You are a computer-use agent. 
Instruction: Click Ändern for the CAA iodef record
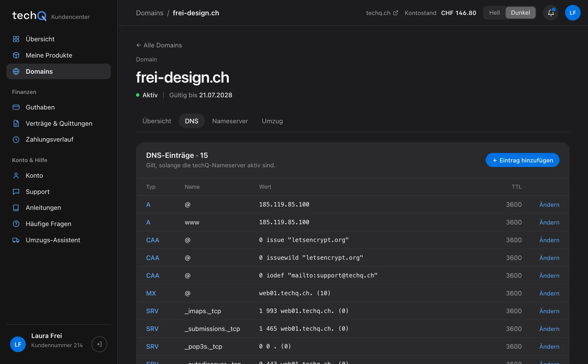(x=549, y=276)
